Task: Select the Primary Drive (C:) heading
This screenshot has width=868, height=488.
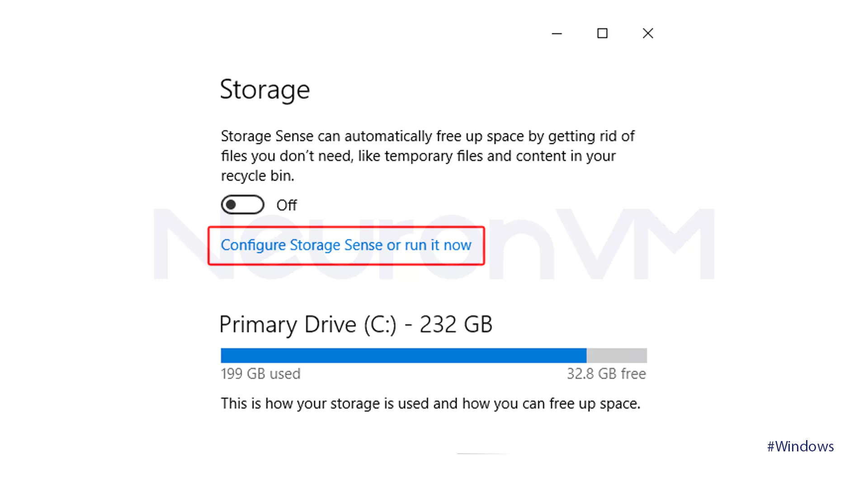Action: click(355, 324)
